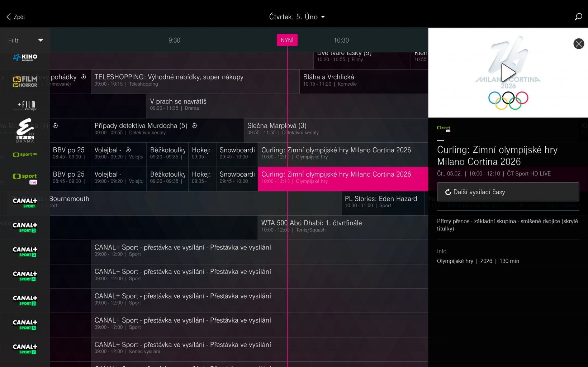
Task: Select the Film Europe channel logo
Action: pyautogui.click(x=25, y=106)
